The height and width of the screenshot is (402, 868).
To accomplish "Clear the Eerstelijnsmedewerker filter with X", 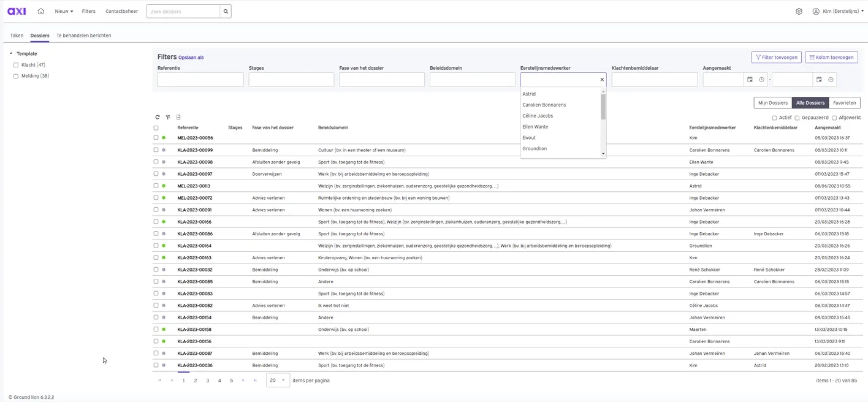I will point(602,80).
